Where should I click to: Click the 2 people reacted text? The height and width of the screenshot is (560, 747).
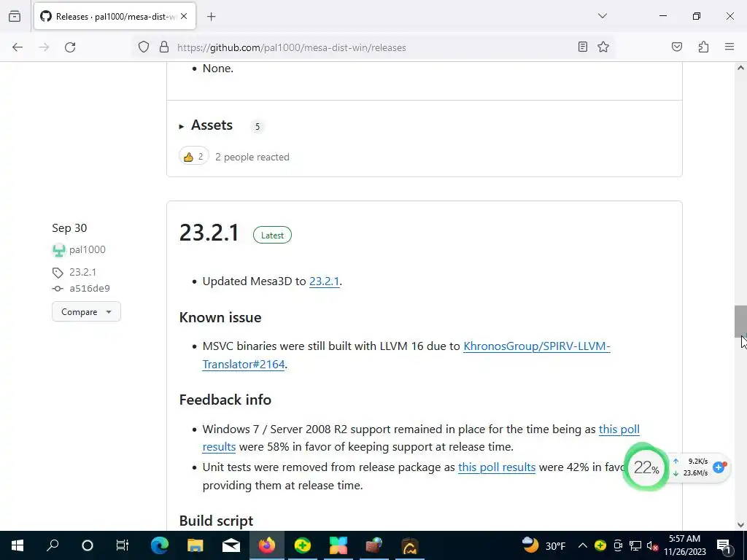pyautogui.click(x=252, y=157)
